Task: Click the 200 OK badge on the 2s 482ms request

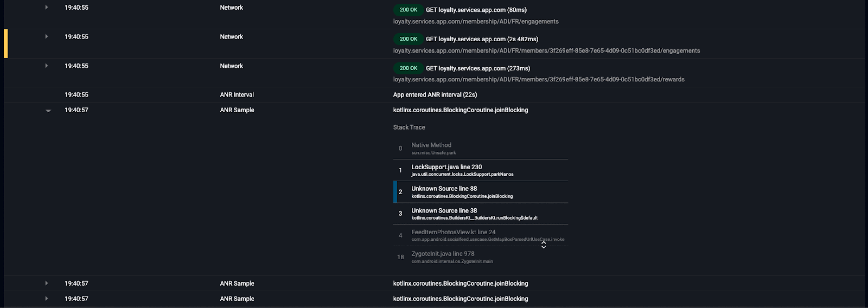Action: (x=409, y=39)
